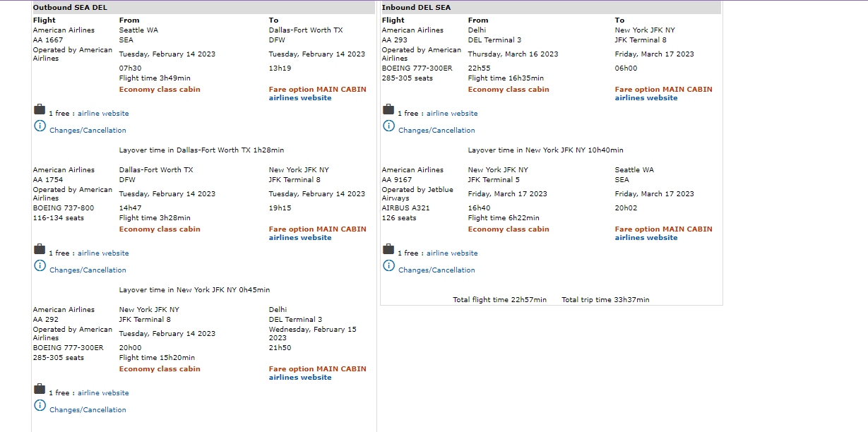Screen dimensions: 868x432
Task: Open baggage airline website link for flight AA 1667
Action: click(103, 114)
